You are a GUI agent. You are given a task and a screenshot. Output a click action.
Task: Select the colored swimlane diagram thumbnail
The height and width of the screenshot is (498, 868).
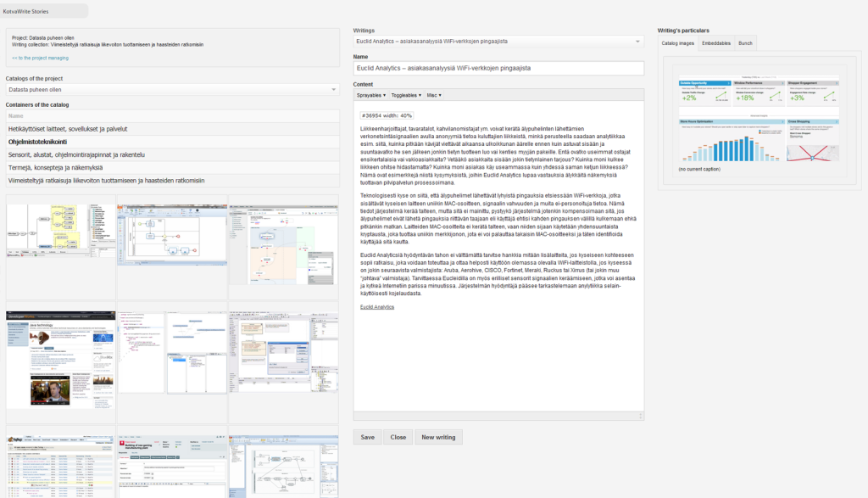[283, 244]
